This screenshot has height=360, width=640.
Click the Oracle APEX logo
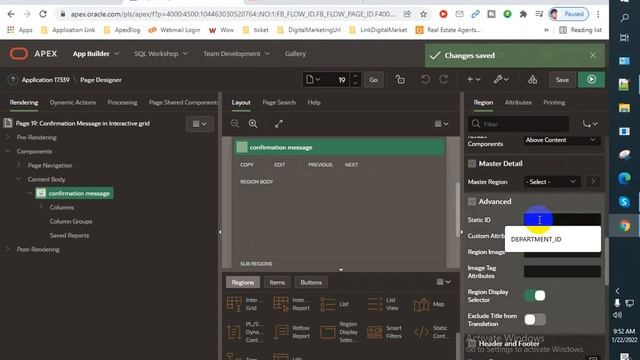point(19,53)
